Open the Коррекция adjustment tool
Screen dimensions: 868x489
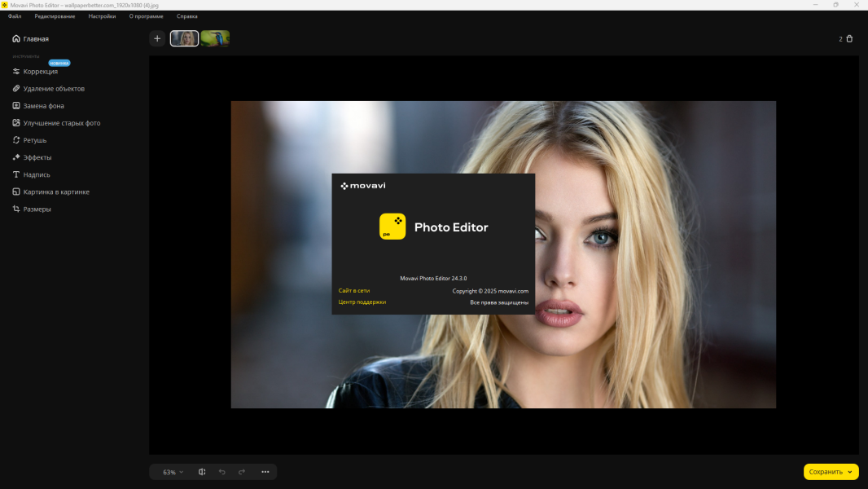click(35, 72)
